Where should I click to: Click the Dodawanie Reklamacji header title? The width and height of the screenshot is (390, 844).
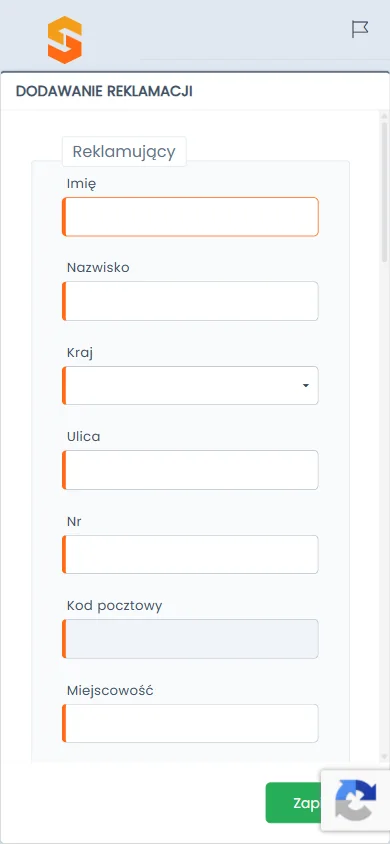coord(104,91)
